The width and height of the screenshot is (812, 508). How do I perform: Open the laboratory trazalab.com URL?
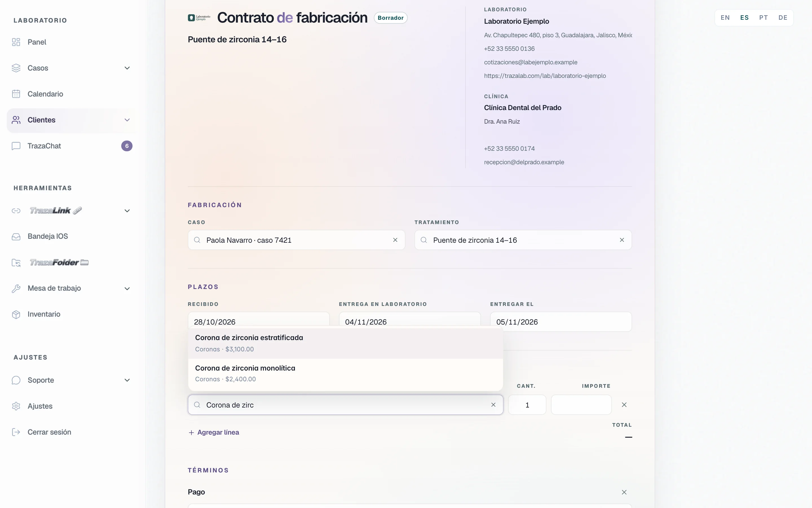pos(545,76)
